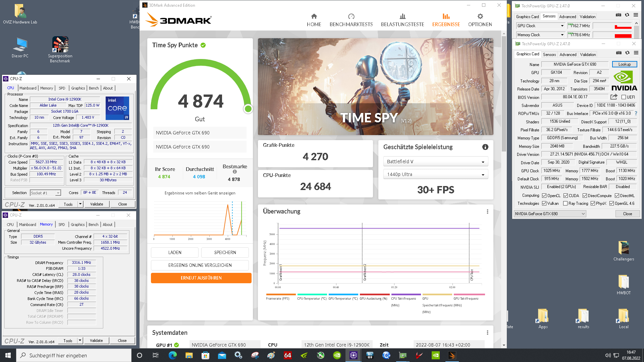Open NVIDIA GeForce GTX 690 GPU selector
This screenshot has height=362, width=644.
550,214
